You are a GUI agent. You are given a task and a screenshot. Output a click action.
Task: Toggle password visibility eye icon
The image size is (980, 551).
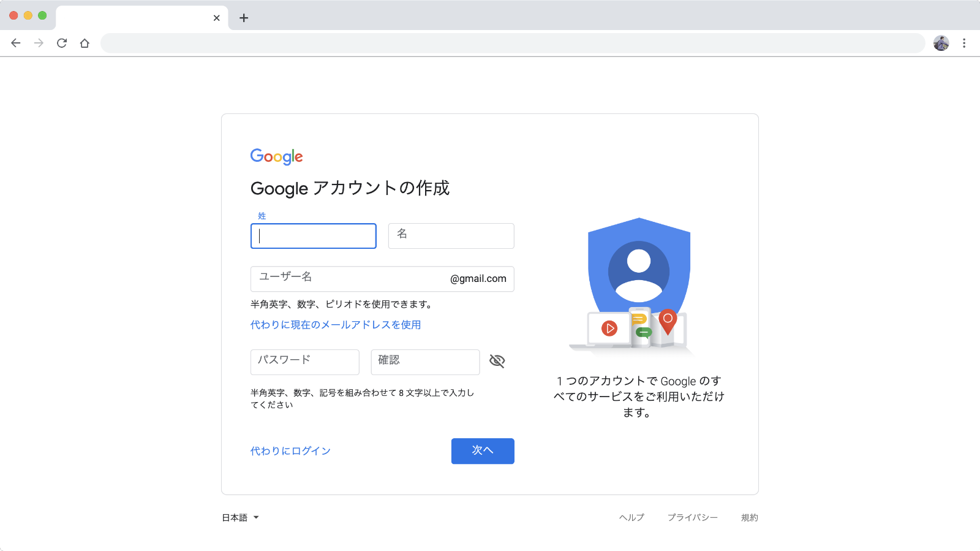(x=497, y=361)
